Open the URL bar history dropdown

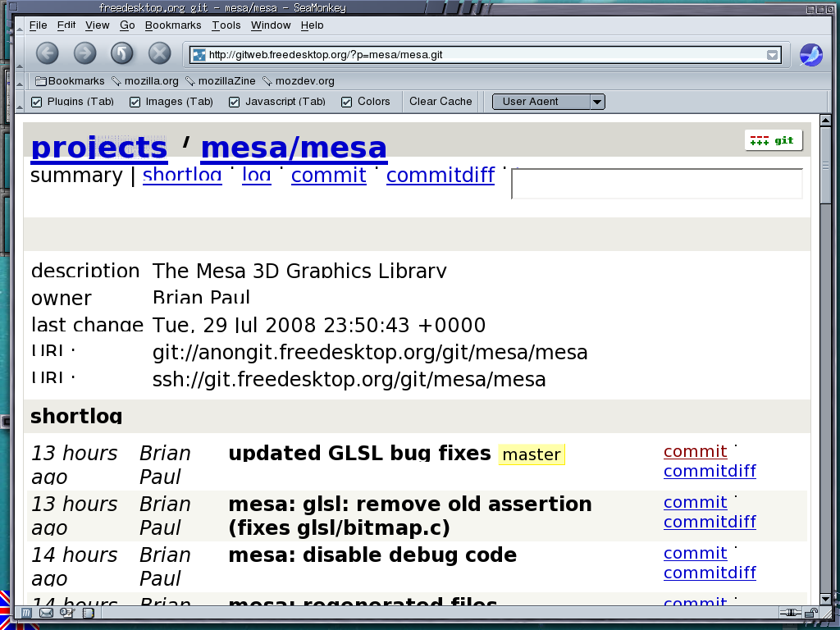click(x=772, y=55)
